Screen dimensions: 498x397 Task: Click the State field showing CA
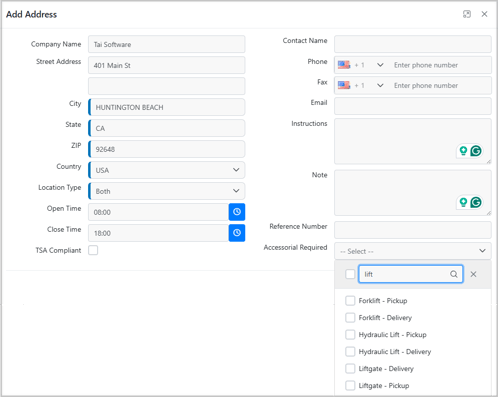(167, 128)
